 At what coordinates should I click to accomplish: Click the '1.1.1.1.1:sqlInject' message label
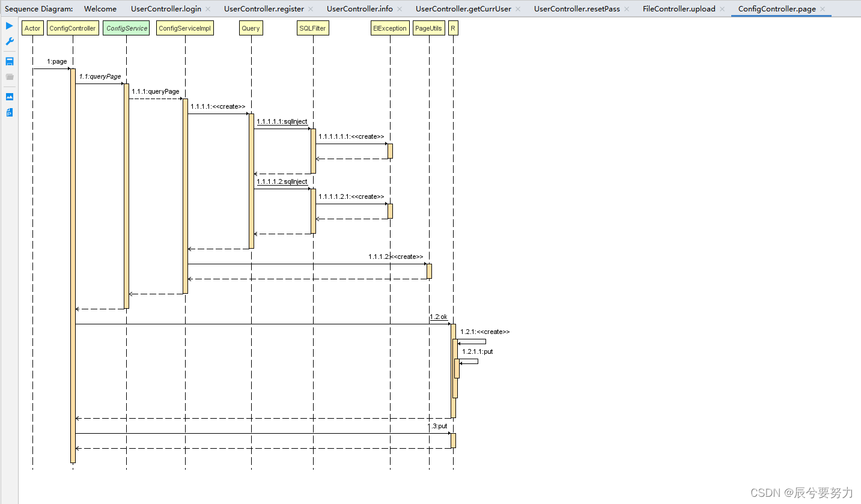282,121
